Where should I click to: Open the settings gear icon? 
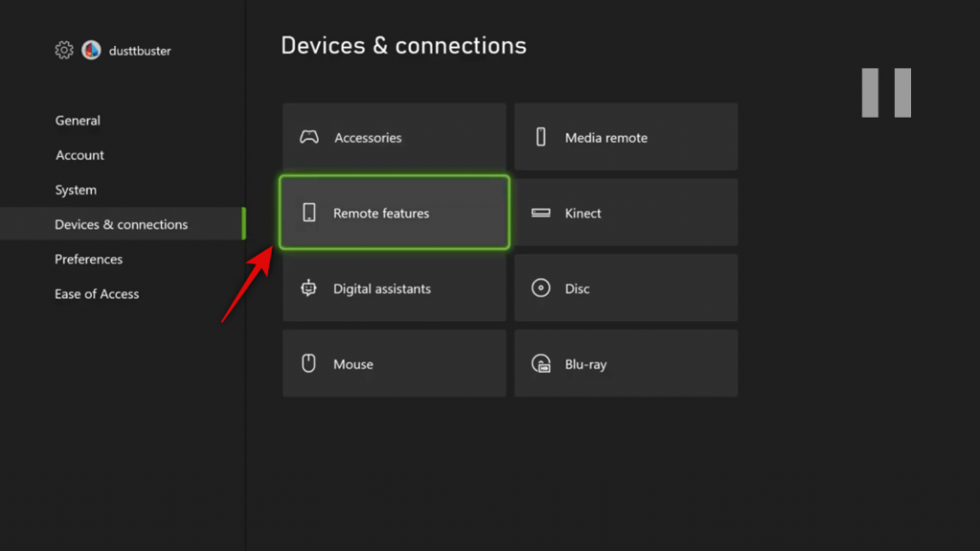point(64,50)
